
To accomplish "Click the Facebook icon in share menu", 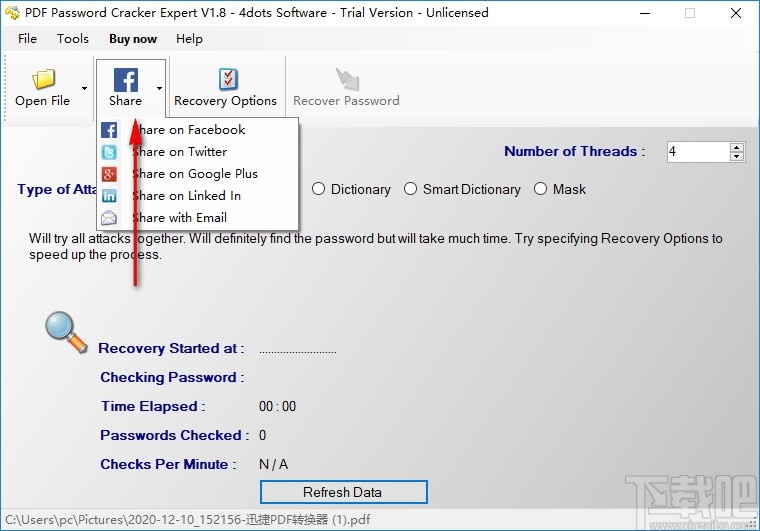I will [109, 130].
